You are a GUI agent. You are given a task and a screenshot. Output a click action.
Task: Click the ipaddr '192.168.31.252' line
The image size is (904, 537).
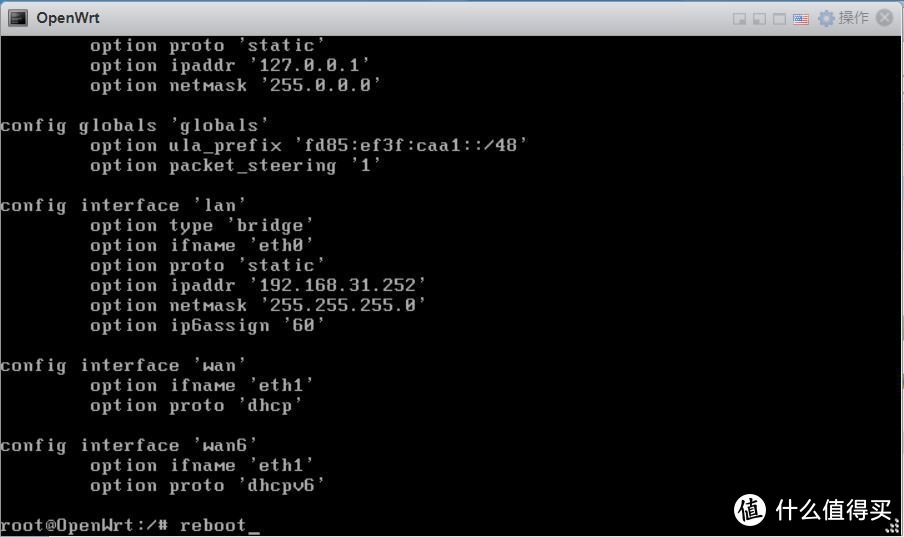pos(258,285)
